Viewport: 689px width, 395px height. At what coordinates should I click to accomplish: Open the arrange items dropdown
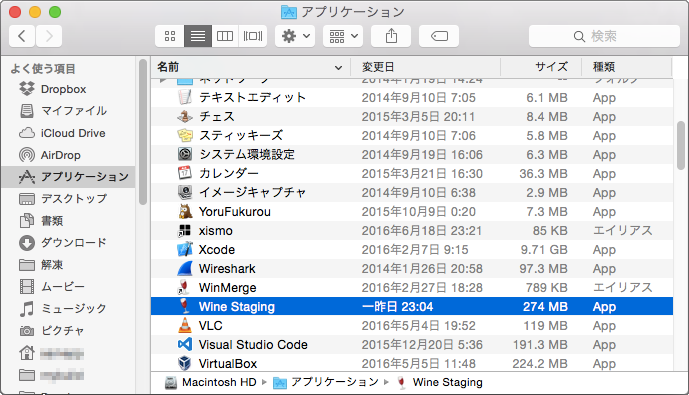(x=343, y=36)
